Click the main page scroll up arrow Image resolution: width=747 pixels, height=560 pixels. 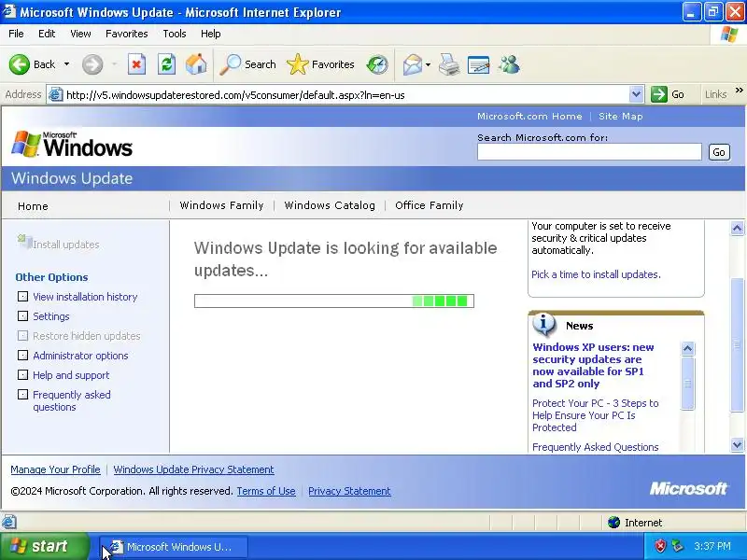[x=737, y=228]
